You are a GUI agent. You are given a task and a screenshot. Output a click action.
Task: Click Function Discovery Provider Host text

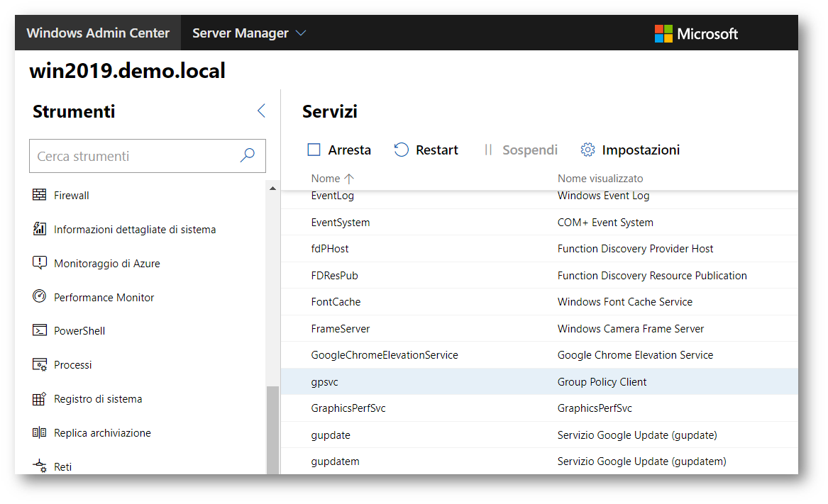(635, 249)
